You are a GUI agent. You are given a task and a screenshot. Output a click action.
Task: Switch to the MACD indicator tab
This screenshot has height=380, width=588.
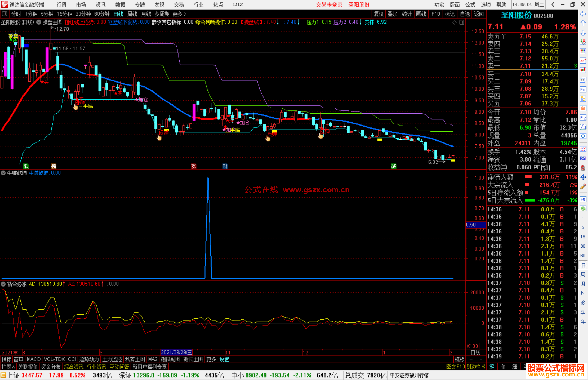(34, 359)
